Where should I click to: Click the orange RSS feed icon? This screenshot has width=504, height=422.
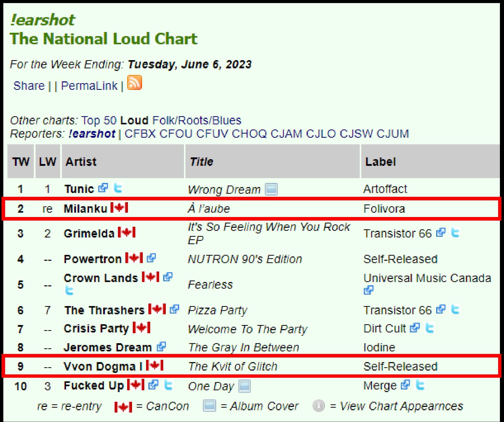(x=134, y=83)
